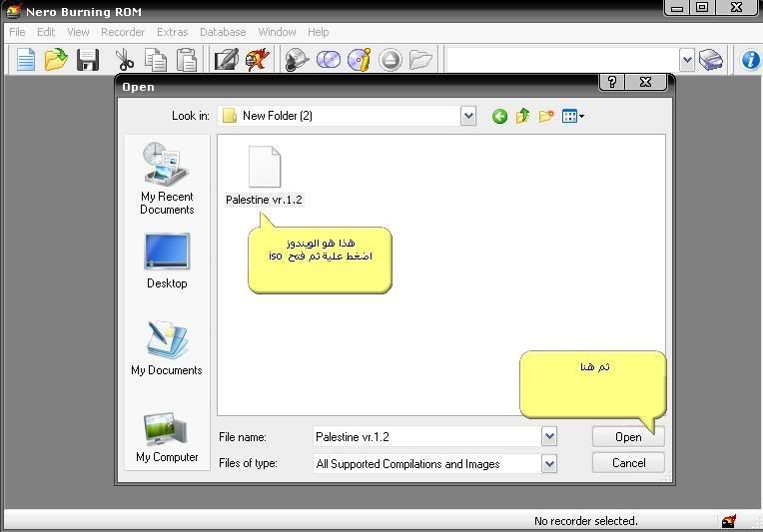The height and width of the screenshot is (532, 763).
Task: Click the Eject disc toolbar icon
Action: tap(390, 60)
